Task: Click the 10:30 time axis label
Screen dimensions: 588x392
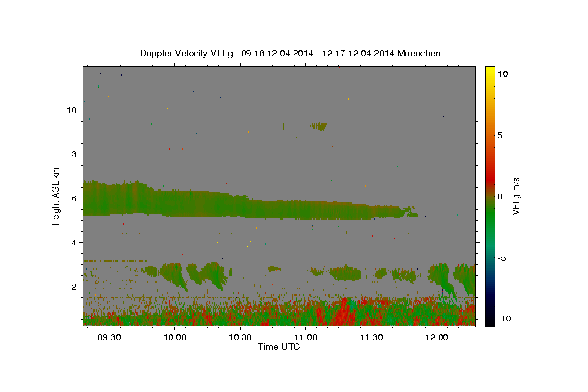Action: 240,338
